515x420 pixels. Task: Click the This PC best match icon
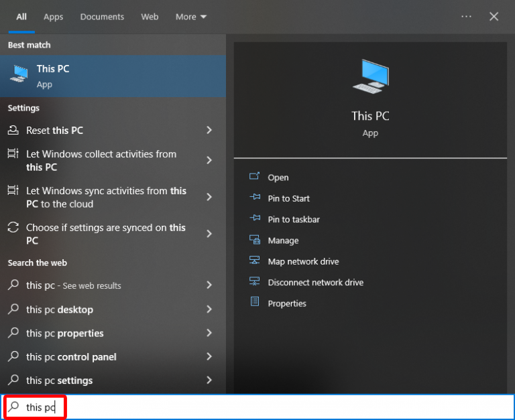[19, 74]
